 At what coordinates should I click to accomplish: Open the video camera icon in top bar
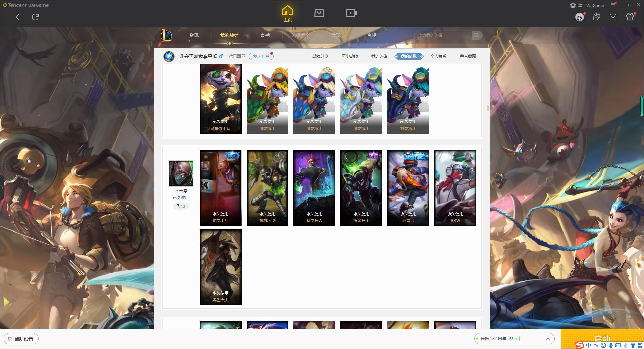point(351,13)
